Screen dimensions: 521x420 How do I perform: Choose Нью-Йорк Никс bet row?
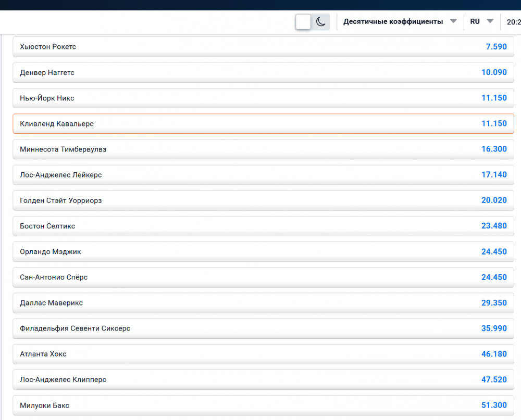[x=263, y=98]
